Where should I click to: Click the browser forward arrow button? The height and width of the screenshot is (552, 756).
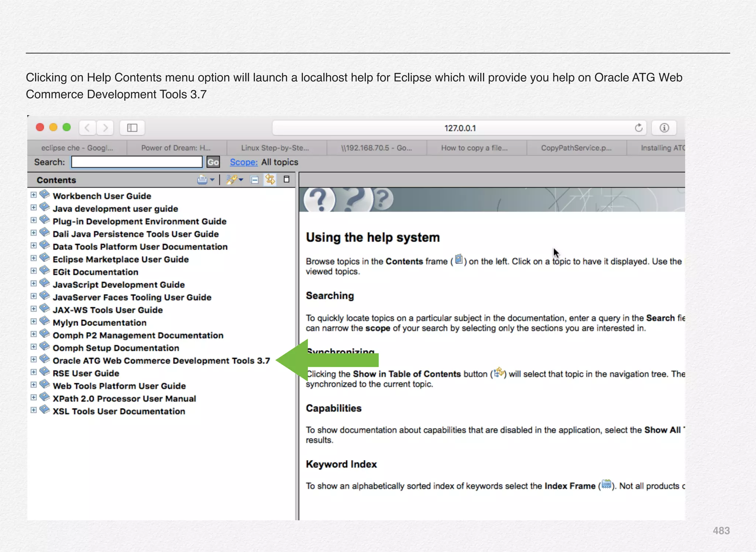105,128
